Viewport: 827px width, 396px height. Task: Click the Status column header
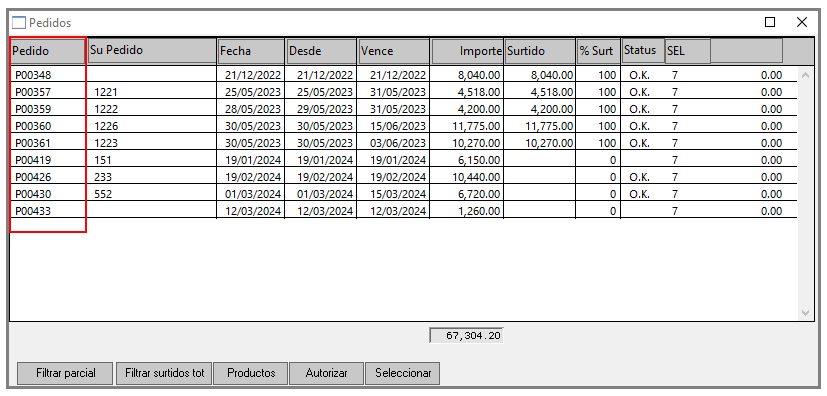643,51
